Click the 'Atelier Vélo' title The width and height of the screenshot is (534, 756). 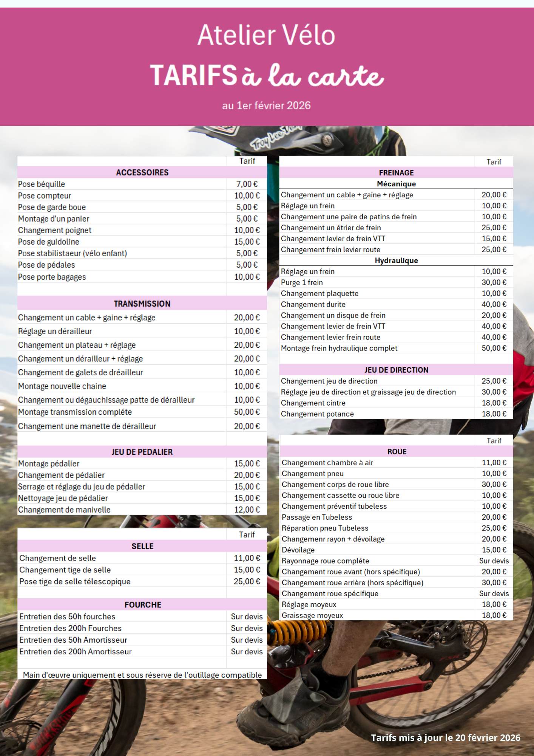pos(266,35)
